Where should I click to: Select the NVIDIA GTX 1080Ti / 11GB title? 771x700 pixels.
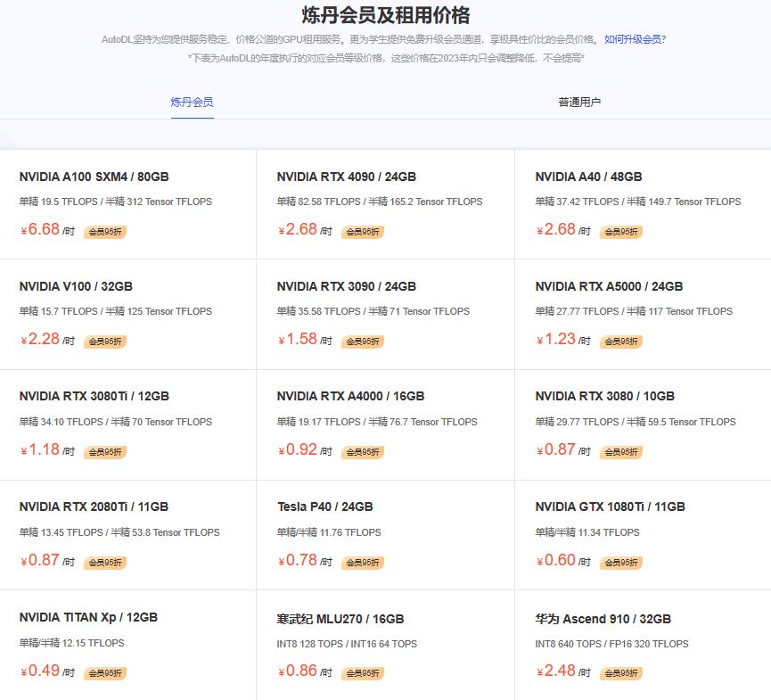[x=611, y=506]
